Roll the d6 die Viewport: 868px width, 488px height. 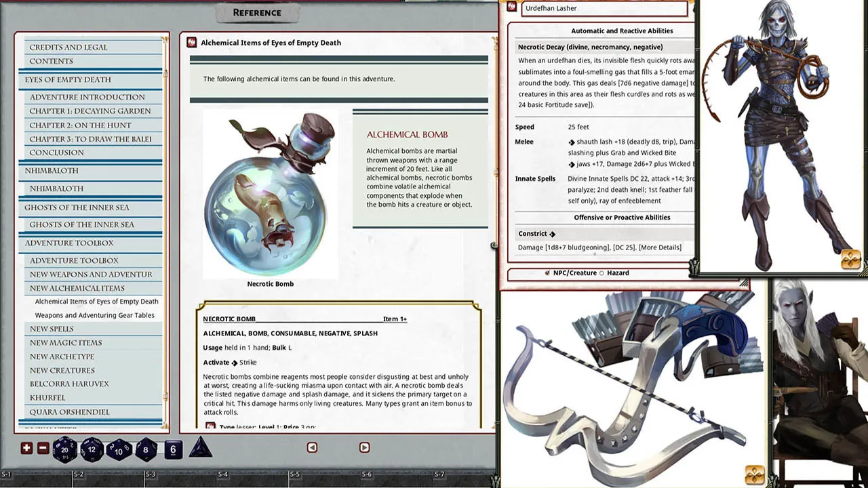click(173, 449)
